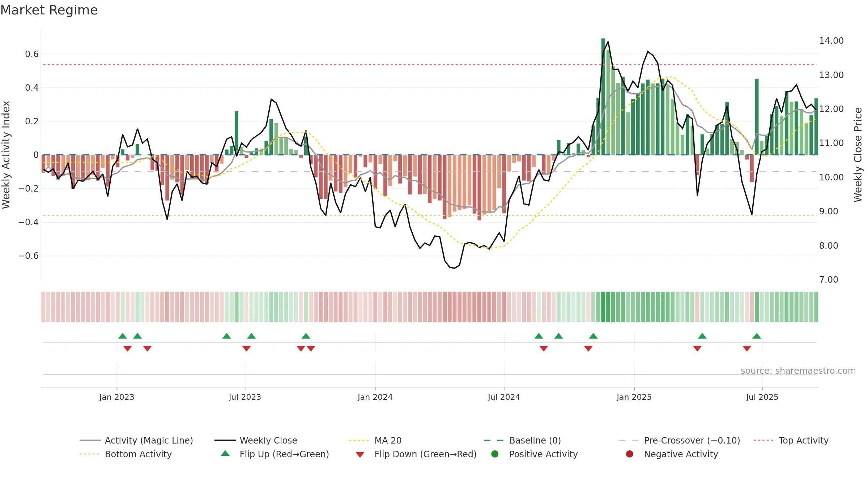
Task: Click the Weekly Activity Index axis title
Action: pyautogui.click(x=6, y=155)
